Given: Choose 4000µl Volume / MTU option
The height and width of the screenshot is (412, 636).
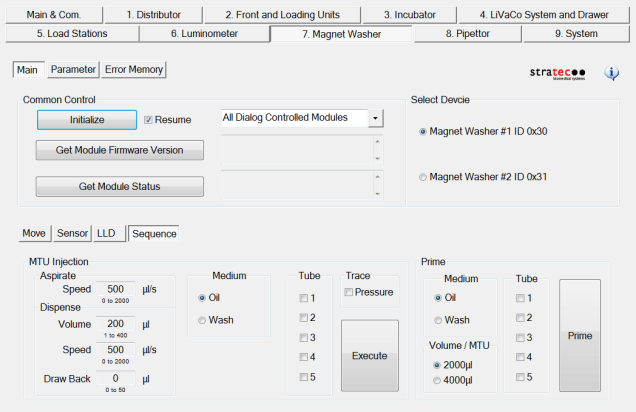Looking at the screenshot, I should [435, 380].
